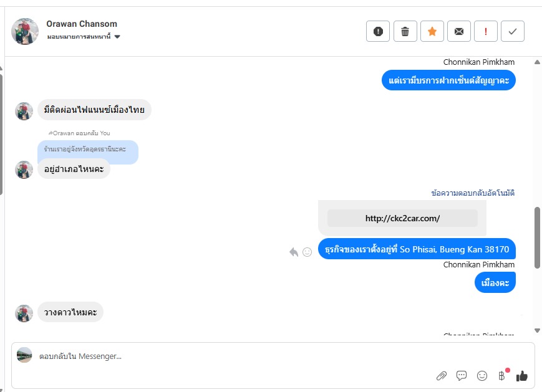This screenshot has height=392, width=542.
Task: Delete conversation with the trash icon
Action: pos(405,31)
